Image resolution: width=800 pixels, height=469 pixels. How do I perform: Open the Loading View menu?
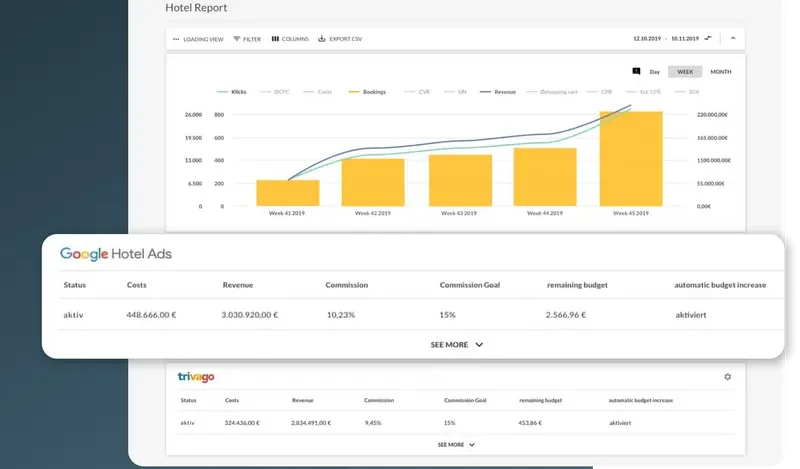(198, 39)
